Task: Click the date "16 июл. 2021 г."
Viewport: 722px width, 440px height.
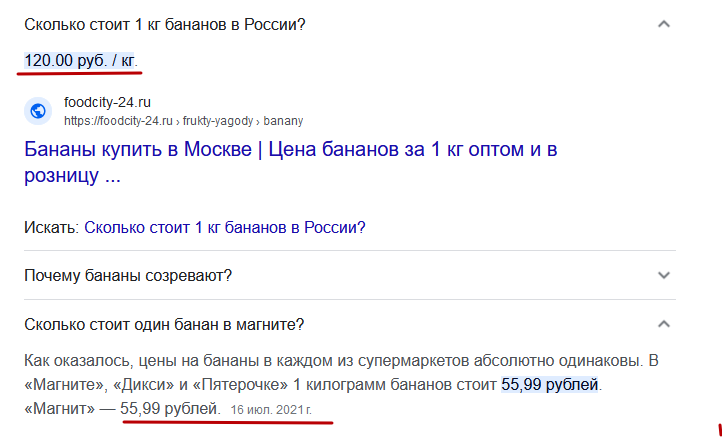Action: tap(271, 410)
